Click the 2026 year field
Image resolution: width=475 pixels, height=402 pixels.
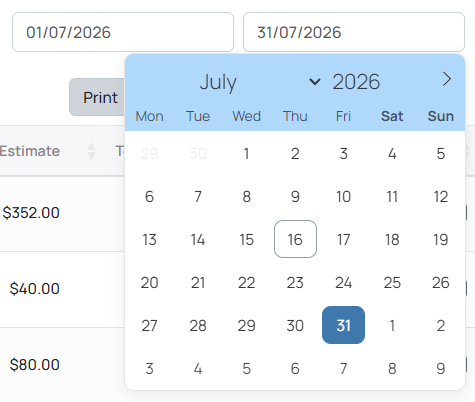click(x=356, y=82)
